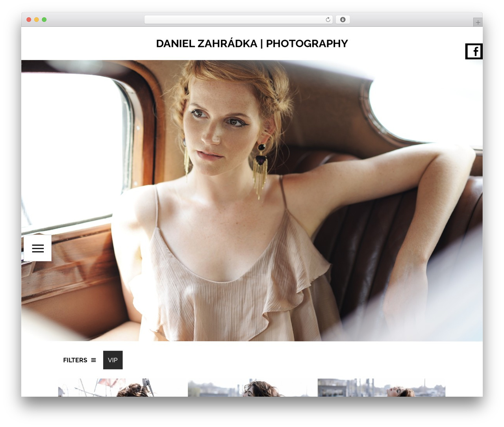The height and width of the screenshot is (427, 504).
Task: Select the VIP filter
Action: pyautogui.click(x=113, y=360)
